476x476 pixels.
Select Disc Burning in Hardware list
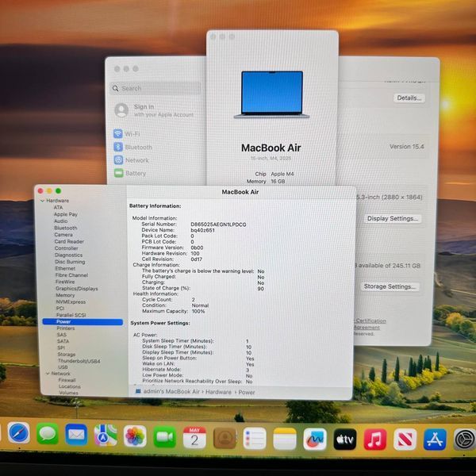[70, 262]
